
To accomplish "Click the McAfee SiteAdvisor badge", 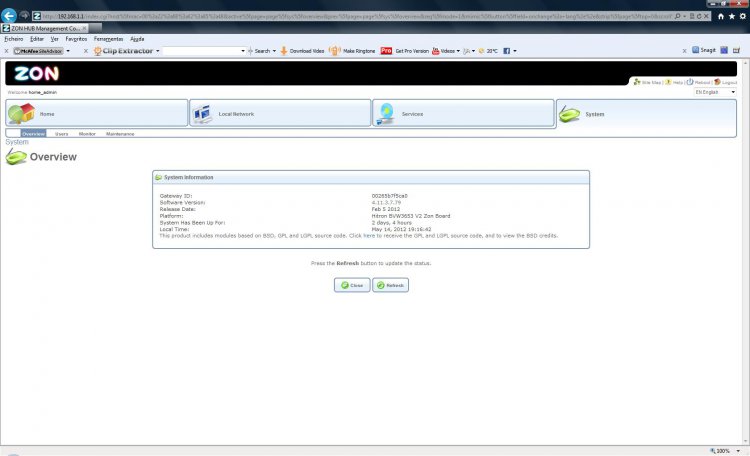I will coord(38,51).
